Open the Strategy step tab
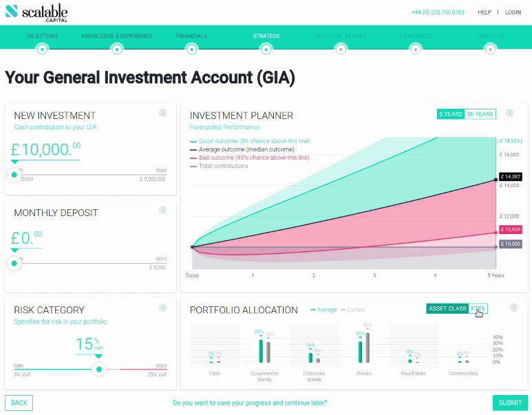This screenshot has width=532, height=415. coord(266,36)
